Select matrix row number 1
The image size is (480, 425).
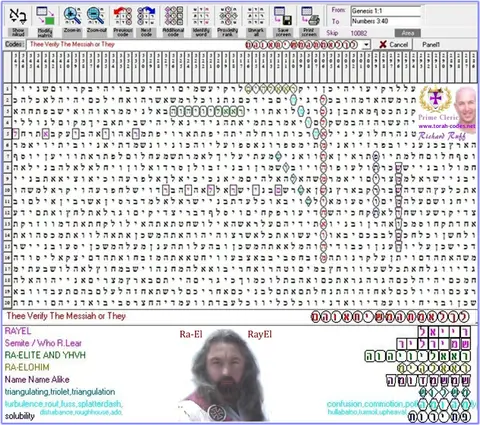pos(7,89)
